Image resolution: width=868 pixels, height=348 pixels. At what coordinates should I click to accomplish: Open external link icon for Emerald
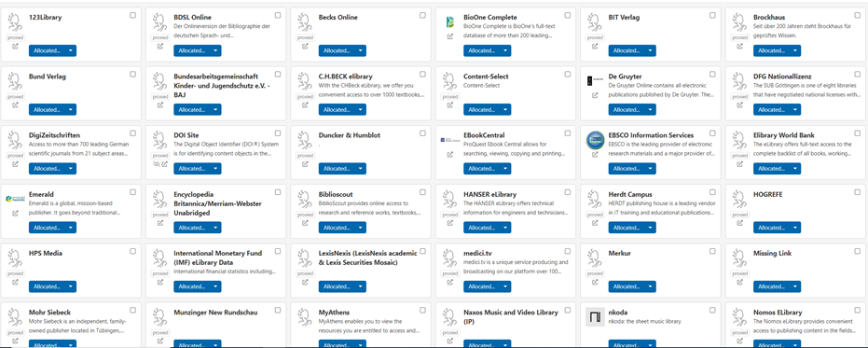(x=15, y=214)
